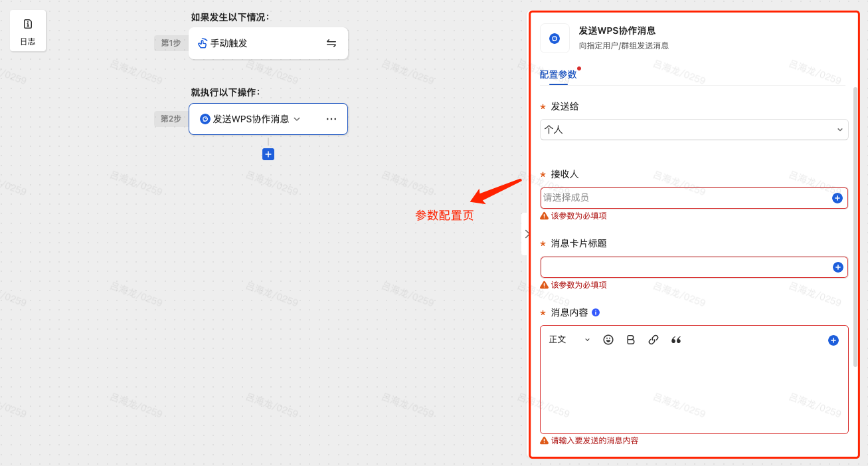The width and height of the screenshot is (868, 466).
Task: Expand the 正文 text style dropdown
Action: click(569, 340)
